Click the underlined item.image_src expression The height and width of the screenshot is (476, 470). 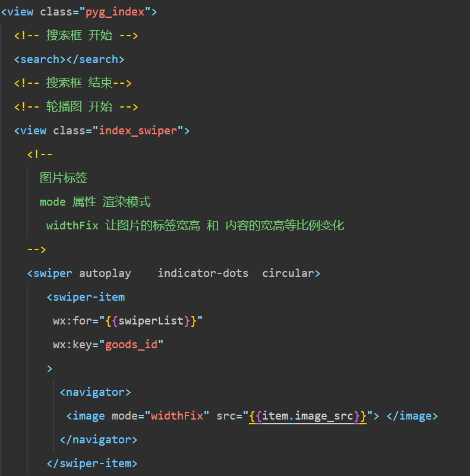308,416
